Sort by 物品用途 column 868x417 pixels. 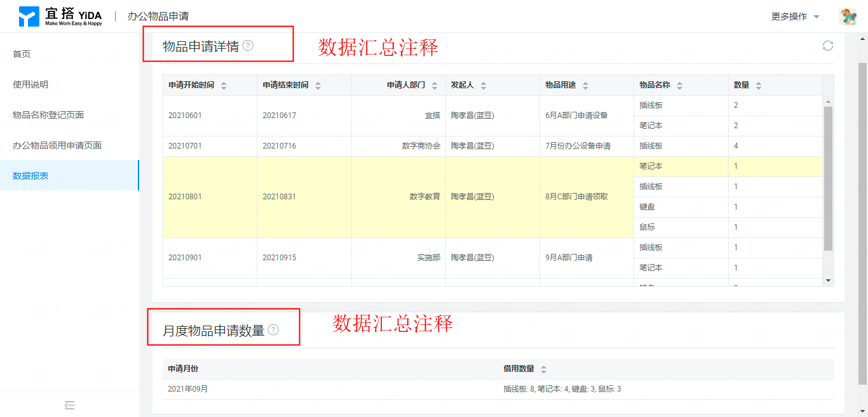(x=585, y=86)
